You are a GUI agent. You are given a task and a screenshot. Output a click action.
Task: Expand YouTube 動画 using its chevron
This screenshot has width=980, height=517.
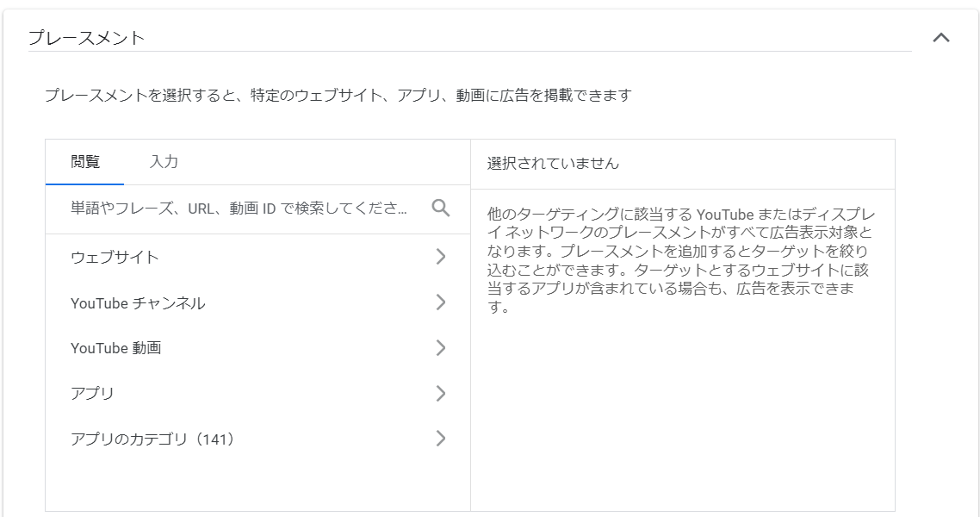[441, 347]
